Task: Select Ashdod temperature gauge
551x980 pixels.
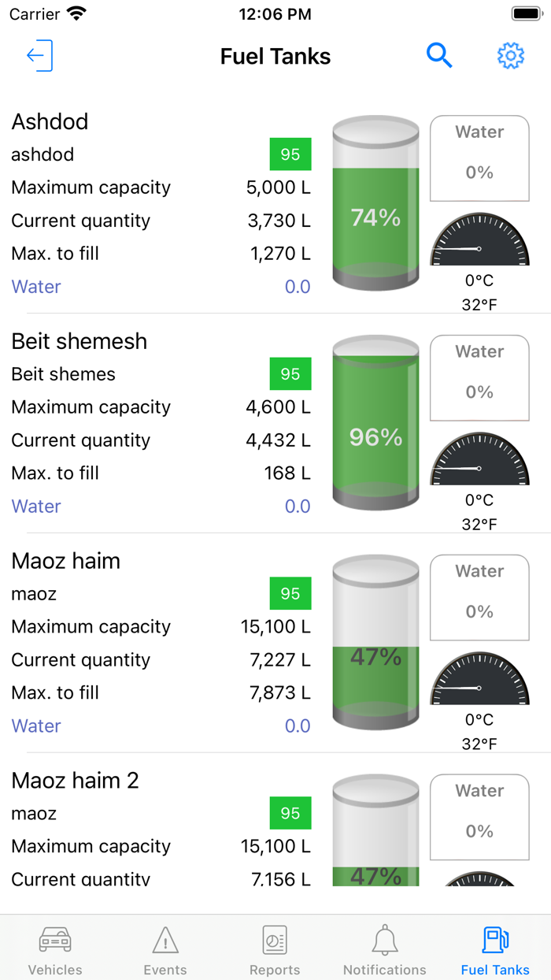Action: [x=479, y=239]
